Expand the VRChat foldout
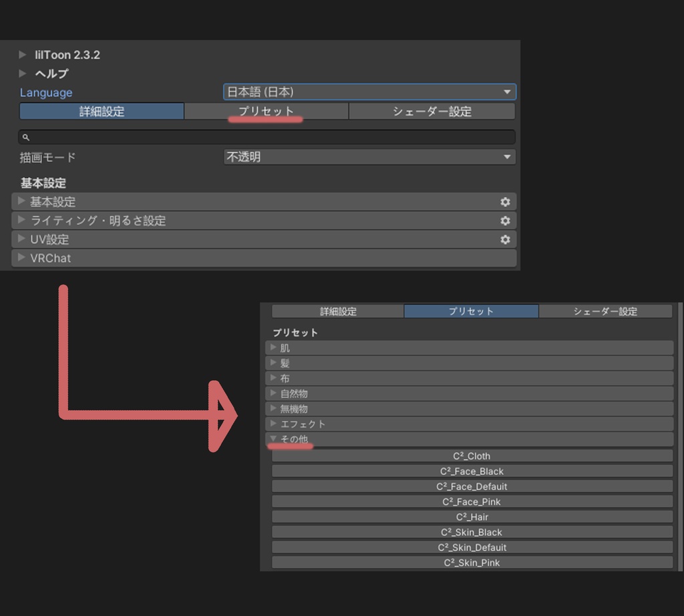Viewport: 684px width, 616px height. tap(264, 259)
